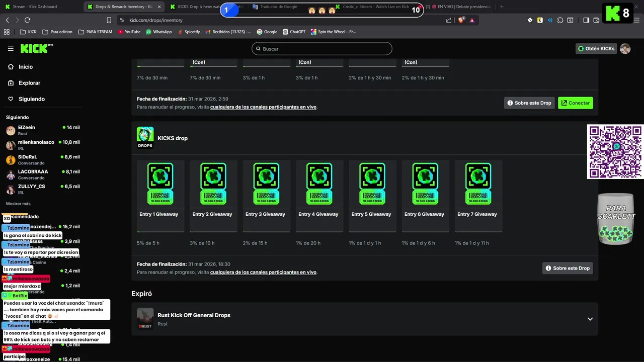Select the Entry 7 Giveaway reward card
This screenshot has width=644, height=362.
pos(478,196)
